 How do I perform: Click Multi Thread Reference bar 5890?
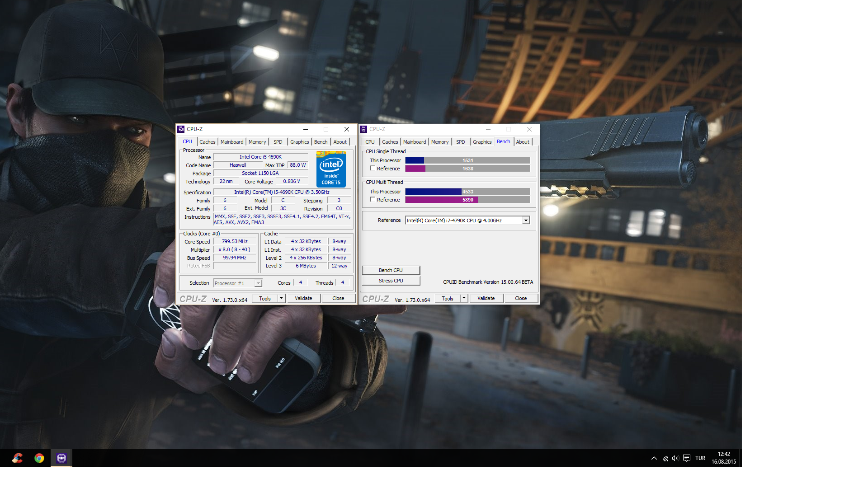(467, 200)
